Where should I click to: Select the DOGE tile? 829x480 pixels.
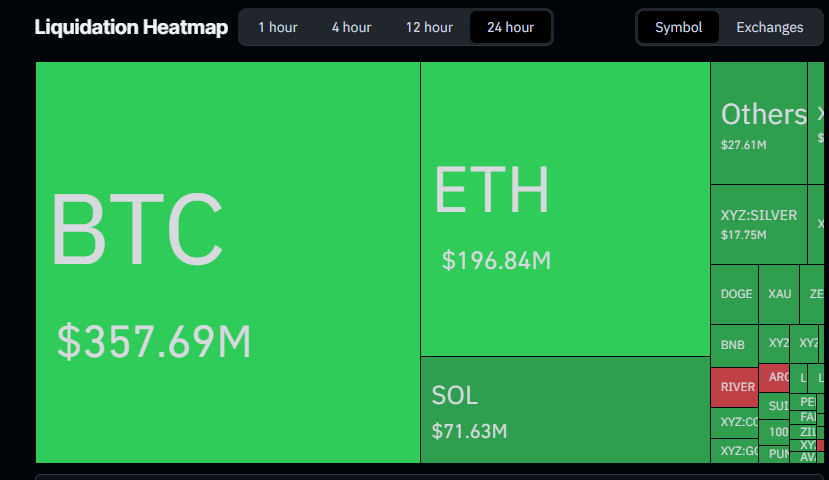point(735,294)
